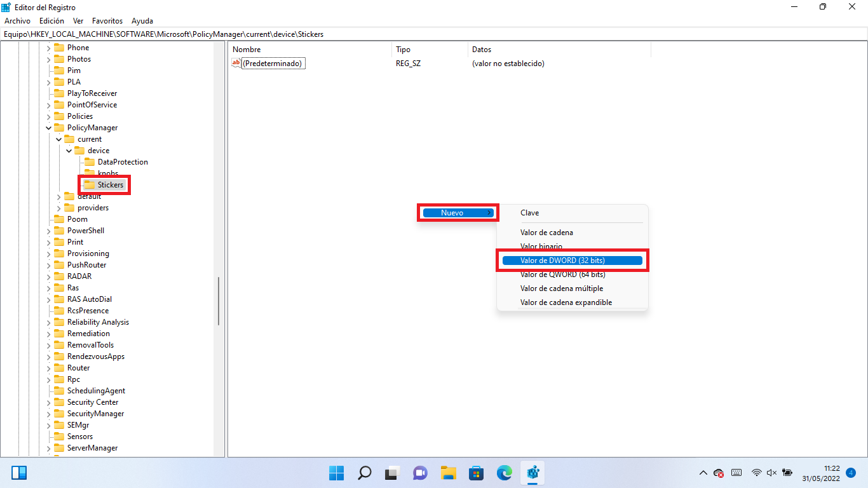Collapse the PolicyManager key
The image size is (868, 488).
pos(48,128)
